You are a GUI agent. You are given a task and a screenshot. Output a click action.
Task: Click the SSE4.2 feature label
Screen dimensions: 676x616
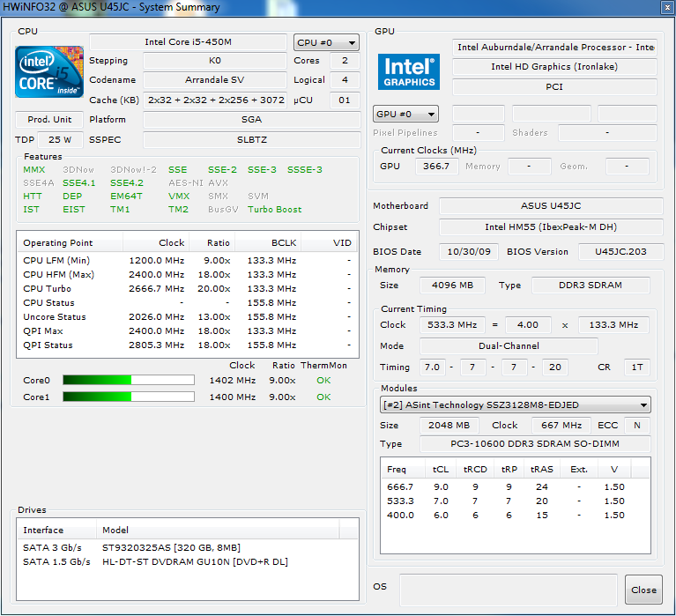click(126, 182)
